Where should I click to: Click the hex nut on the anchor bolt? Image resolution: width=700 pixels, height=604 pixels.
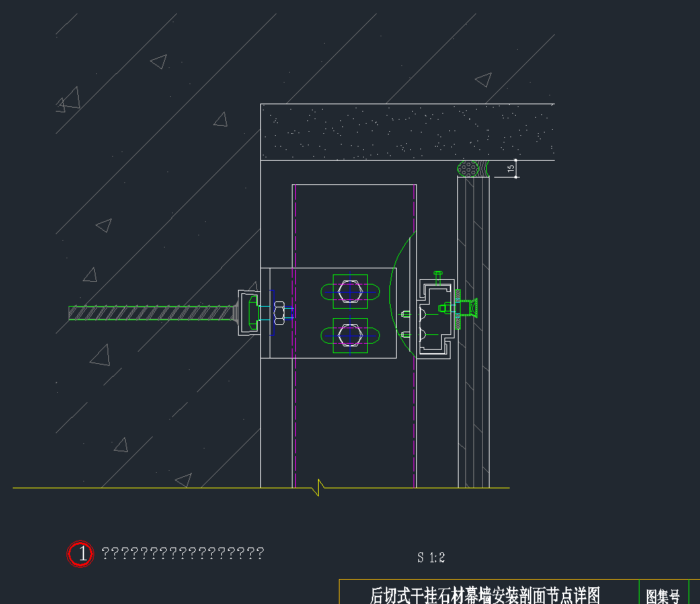278,313
